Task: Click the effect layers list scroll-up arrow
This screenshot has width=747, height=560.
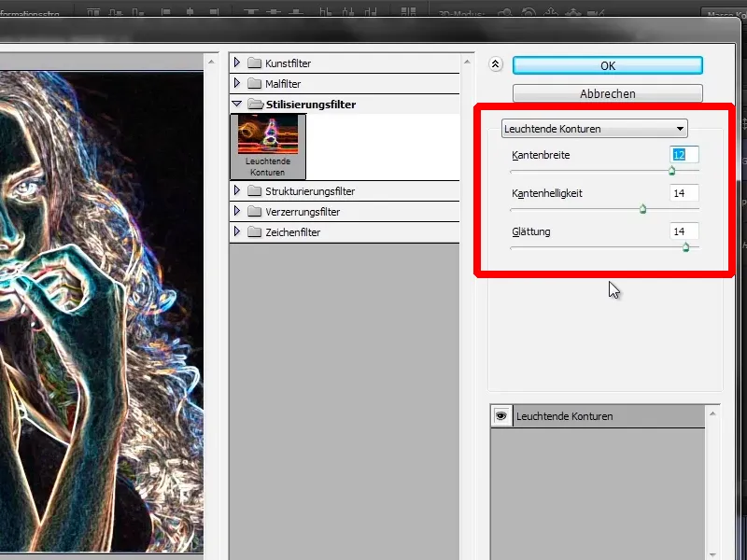Action: tap(712, 413)
